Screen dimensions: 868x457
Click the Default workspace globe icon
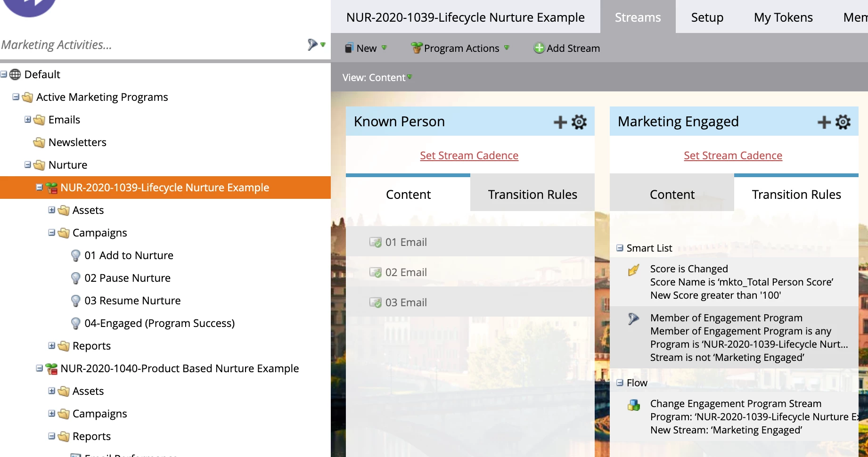point(16,74)
